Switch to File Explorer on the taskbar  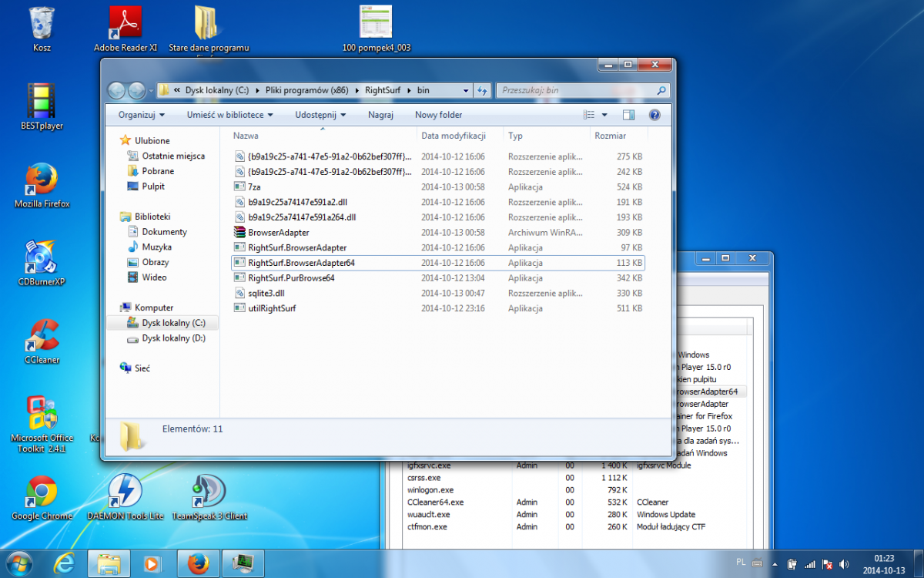pyautogui.click(x=109, y=564)
